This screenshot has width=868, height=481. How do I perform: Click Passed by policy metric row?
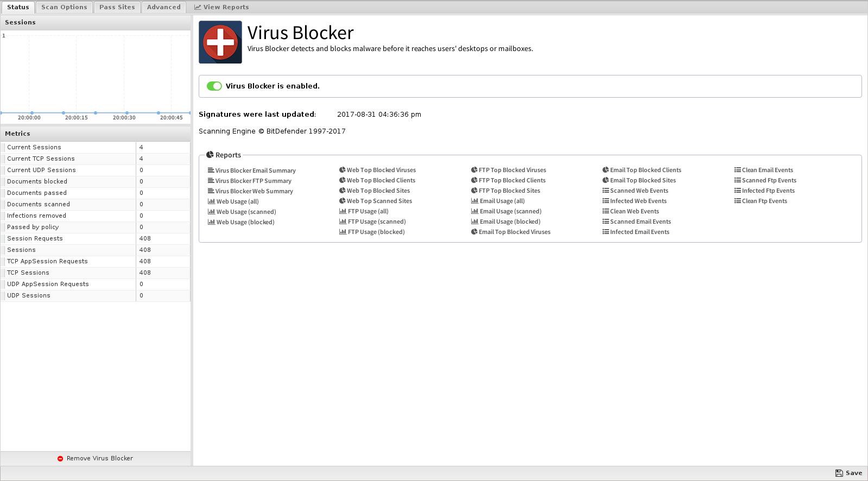96,227
